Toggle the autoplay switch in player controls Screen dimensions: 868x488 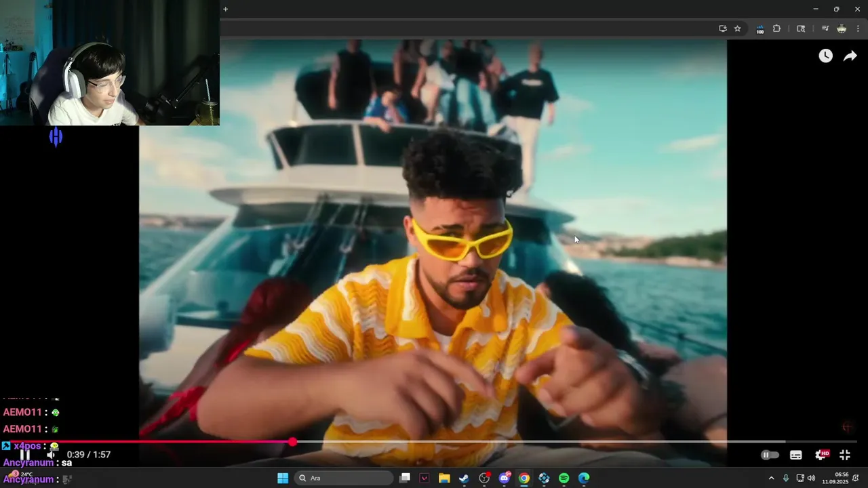(x=770, y=455)
